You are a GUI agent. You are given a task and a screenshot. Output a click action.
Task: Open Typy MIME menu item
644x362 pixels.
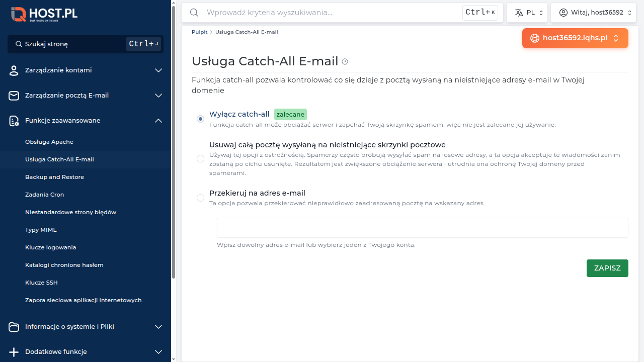pyautogui.click(x=41, y=230)
